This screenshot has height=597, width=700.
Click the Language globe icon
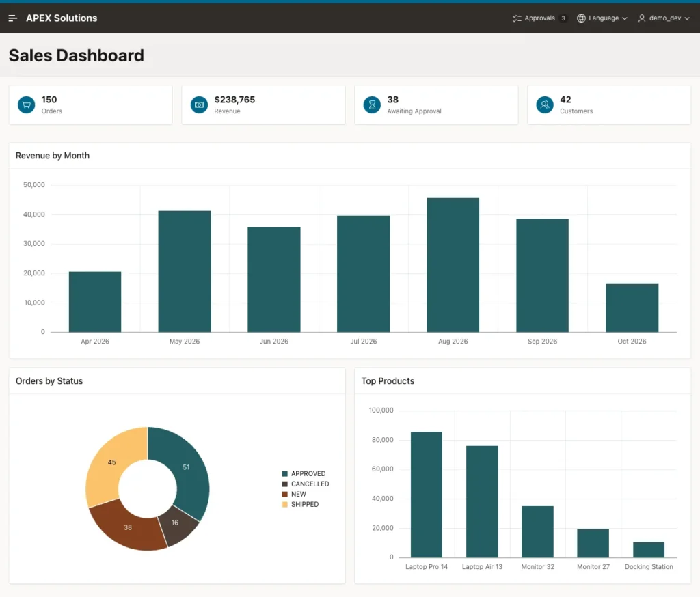(581, 18)
